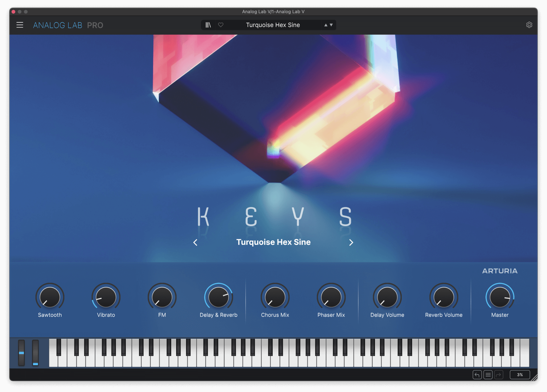The height and width of the screenshot is (392, 547).
Task: Open the preset library browser icon
Action: point(208,25)
